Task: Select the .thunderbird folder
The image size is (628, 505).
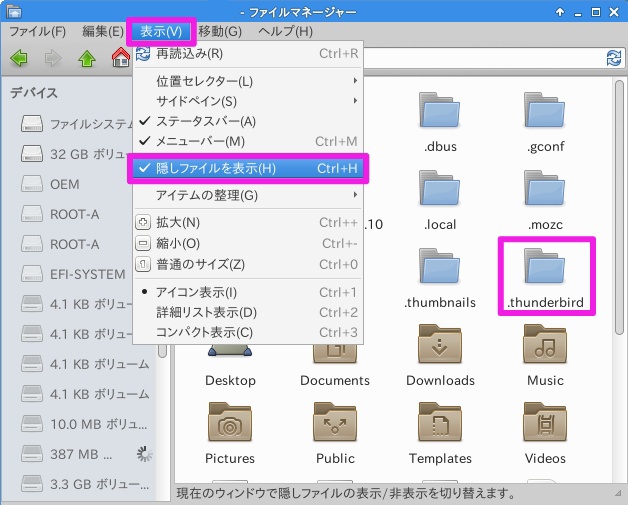Action: pyautogui.click(x=545, y=279)
